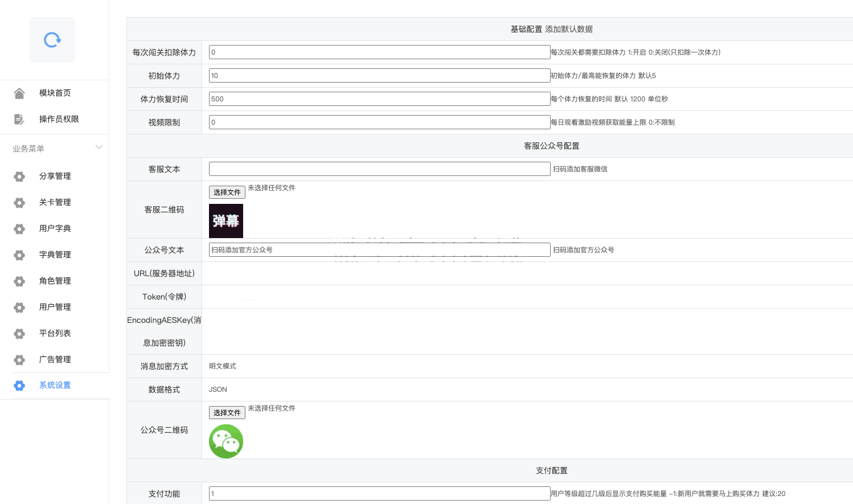
Task: Click the refresh logo icon
Action: coord(52,40)
